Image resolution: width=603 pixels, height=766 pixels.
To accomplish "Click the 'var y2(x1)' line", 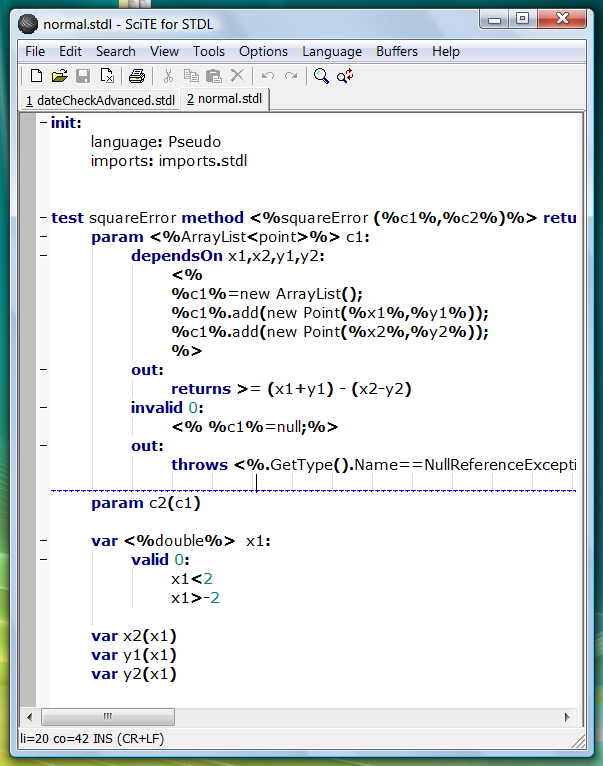I will click(133, 674).
